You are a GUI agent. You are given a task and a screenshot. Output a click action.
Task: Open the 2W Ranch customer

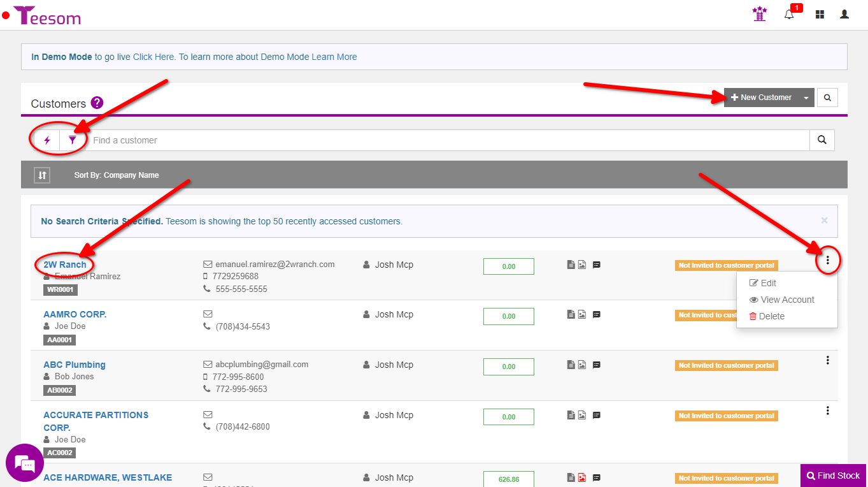tap(65, 264)
